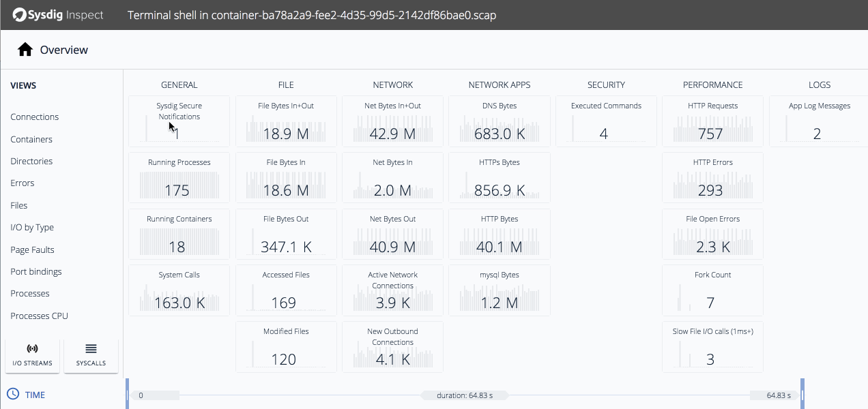Click the Sysdig Inspect logo
Viewport: 868px width, 409px height.
58,14
